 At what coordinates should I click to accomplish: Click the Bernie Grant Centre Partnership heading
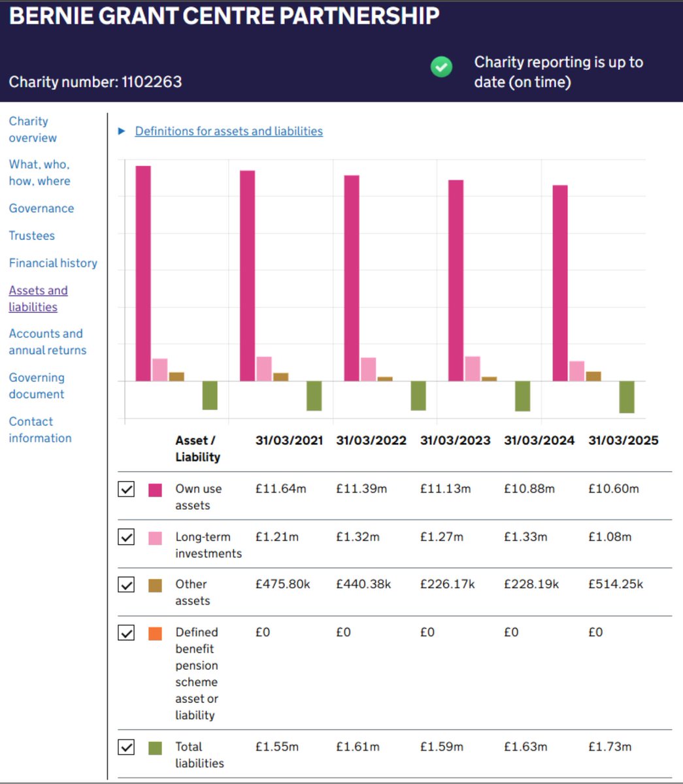point(224,16)
